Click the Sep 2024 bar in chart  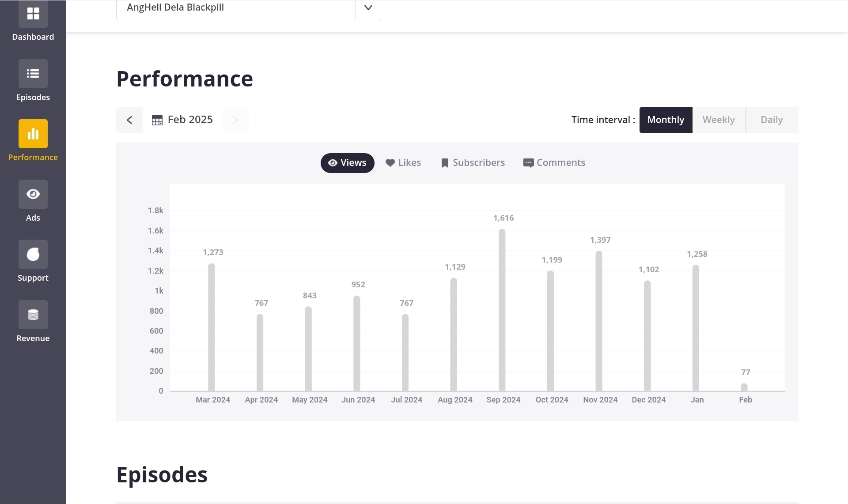point(502,310)
